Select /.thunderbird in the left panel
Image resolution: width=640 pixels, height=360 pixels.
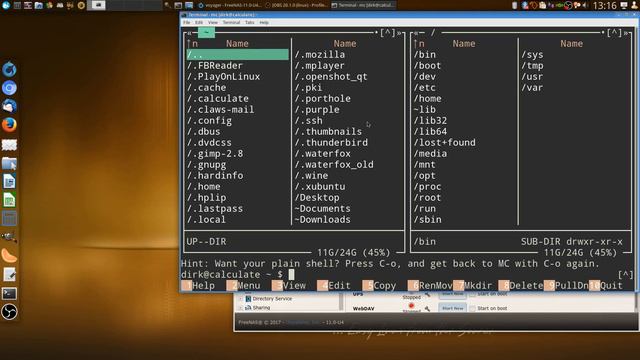point(331,142)
